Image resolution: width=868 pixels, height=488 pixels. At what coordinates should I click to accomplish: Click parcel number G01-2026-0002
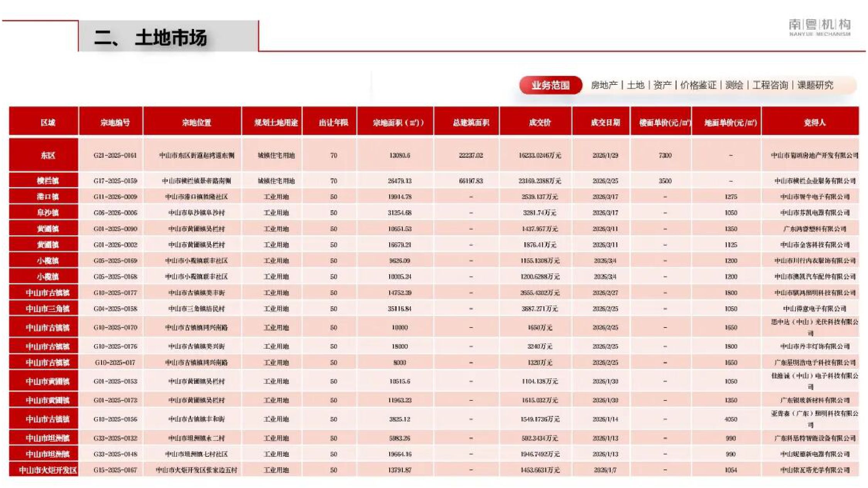pos(115,245)
